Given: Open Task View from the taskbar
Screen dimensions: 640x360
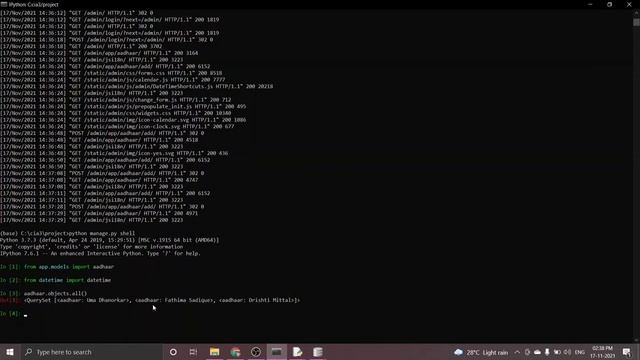Looking at the screenshot, I should tap(193, 352).
